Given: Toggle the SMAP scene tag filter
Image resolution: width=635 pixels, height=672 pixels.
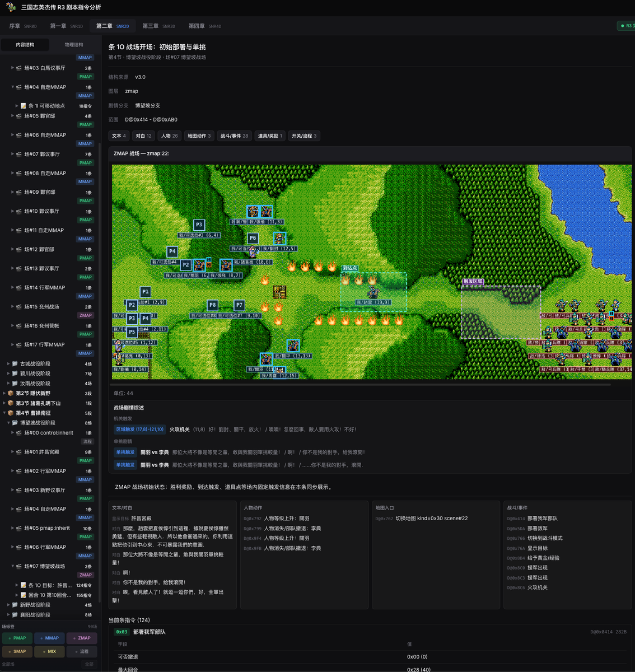Looking at the screenshot, I should point(17,651).
